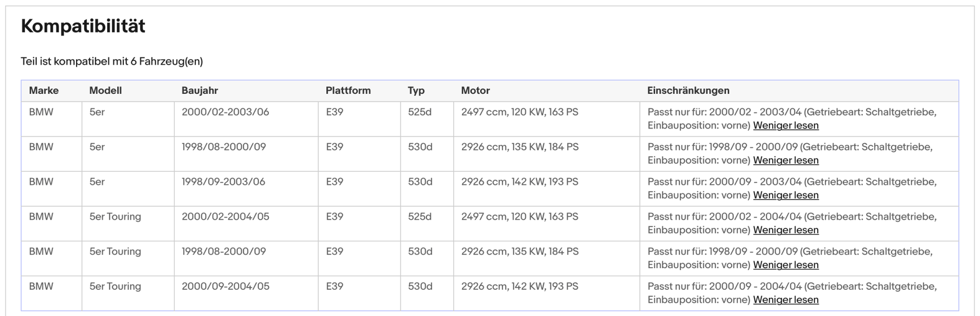Screen dimensions: 980x316
Task: Click the Modell column header
Action: 105,91
